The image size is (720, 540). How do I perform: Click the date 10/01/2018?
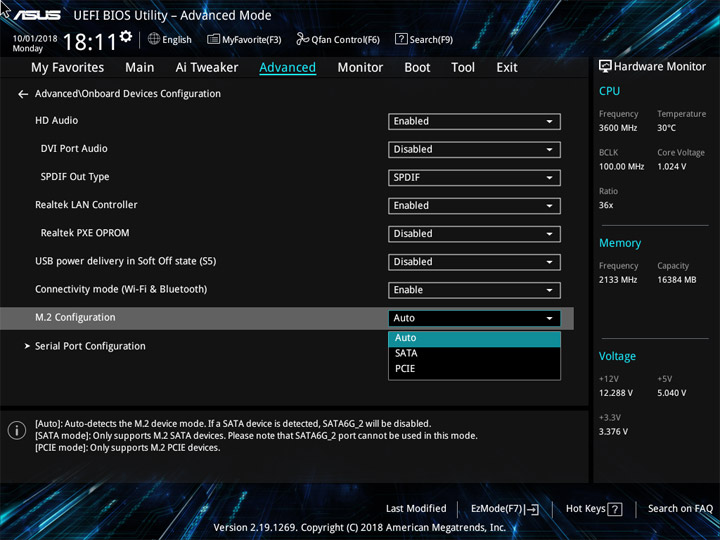[x=35, y=39]
